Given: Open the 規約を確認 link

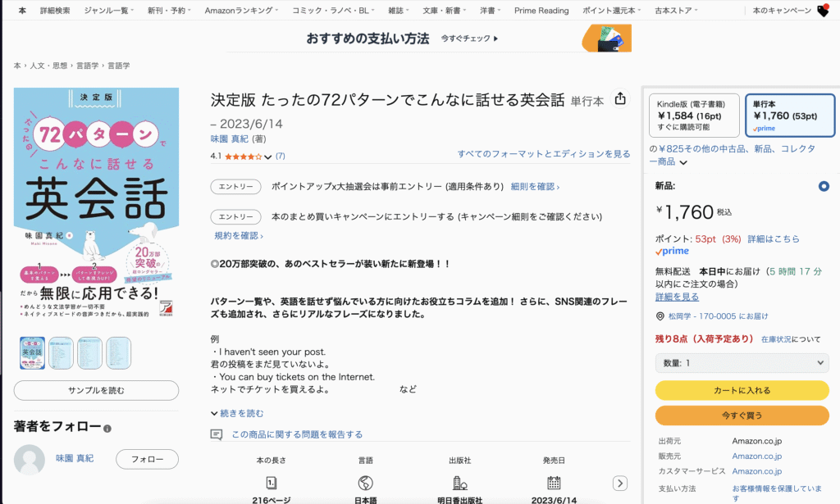Looking at the screenshot, I should tap(239, 235).
